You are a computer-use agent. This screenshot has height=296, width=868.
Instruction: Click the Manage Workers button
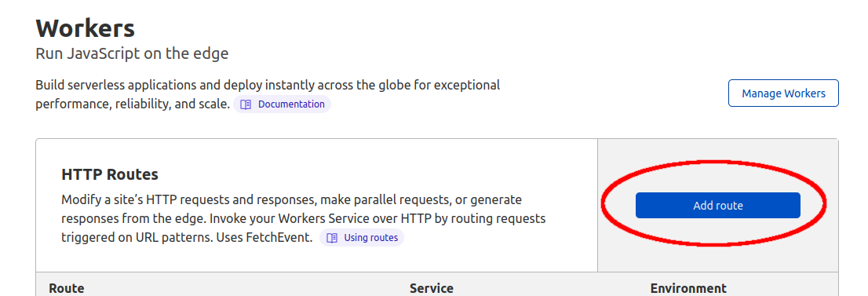[783, 93]
